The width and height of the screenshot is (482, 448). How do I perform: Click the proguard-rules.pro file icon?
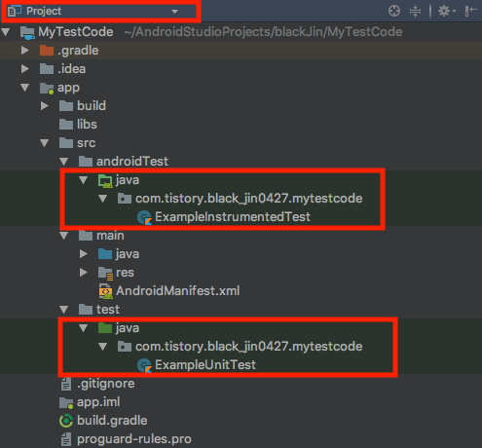66,439
